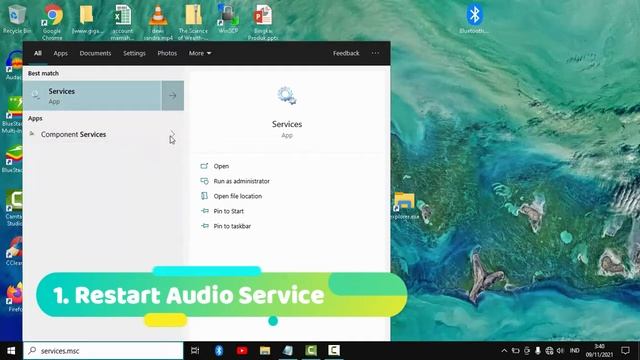
Task: Open the Services best match result
Action: [92, 96]
